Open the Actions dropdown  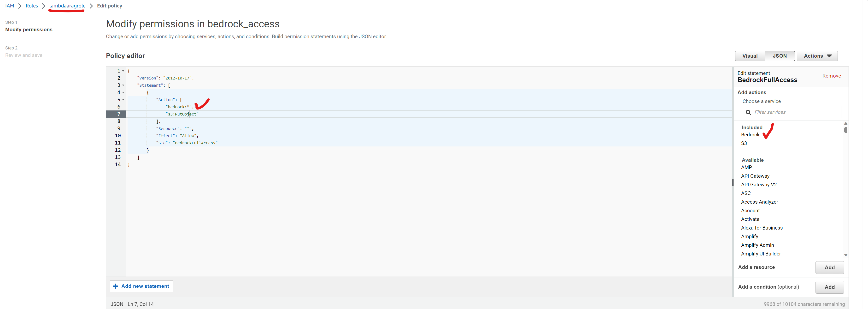pyautogui.click(x=817, y=56)
